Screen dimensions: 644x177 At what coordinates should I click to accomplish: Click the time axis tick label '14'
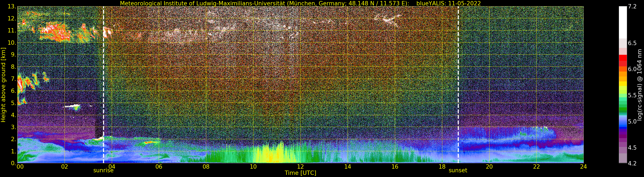point(347,166)
